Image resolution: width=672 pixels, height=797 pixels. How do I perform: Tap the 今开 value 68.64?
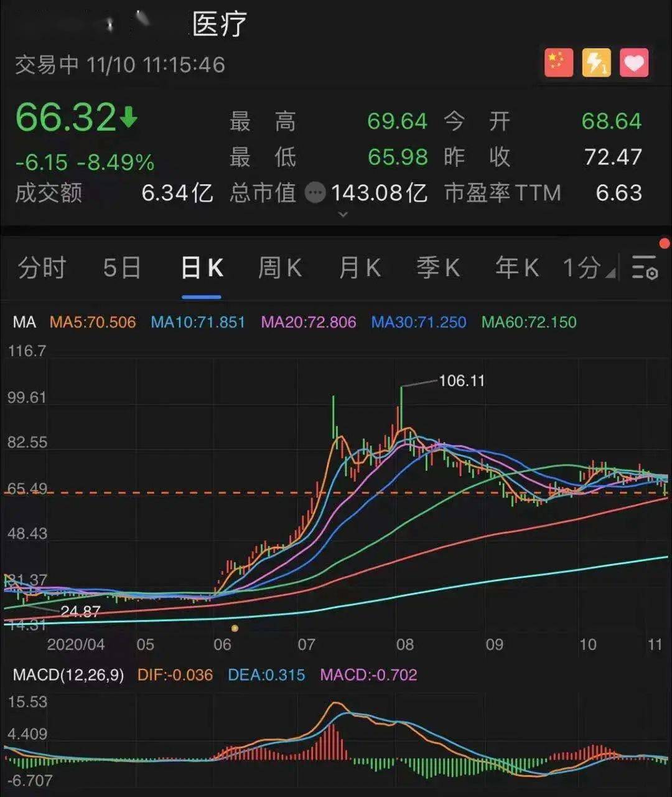click(x=612, y=121)
